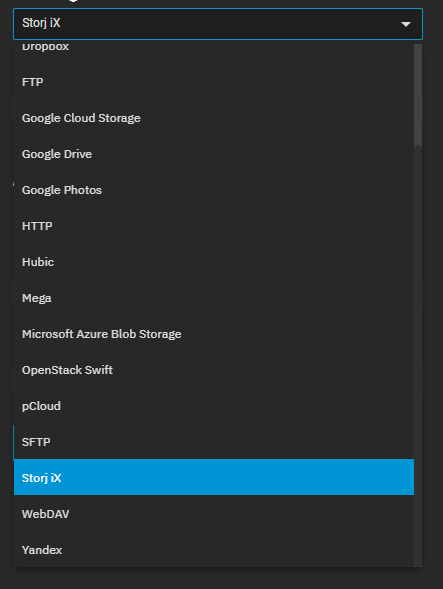This screenshot has width=443, height=589.
Task: Collapse the provider dropdown using the arrow icon
Action: click(x=405, y=24)
